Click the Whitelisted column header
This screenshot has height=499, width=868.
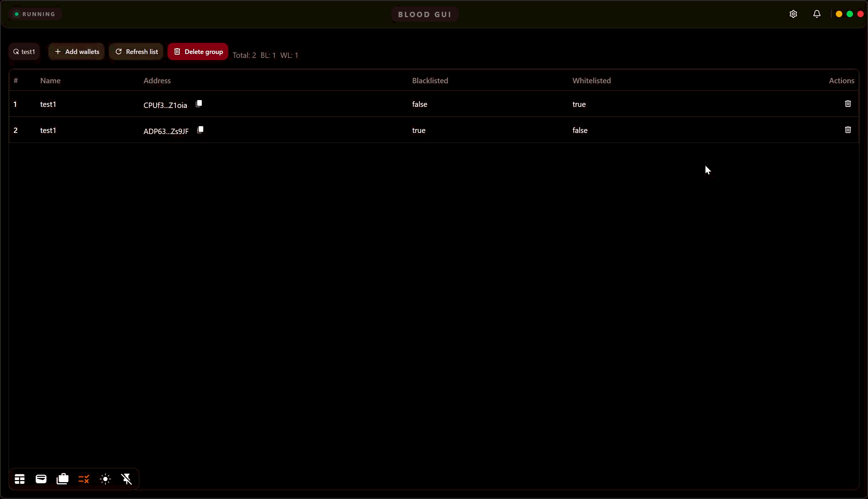coord(592,81)
